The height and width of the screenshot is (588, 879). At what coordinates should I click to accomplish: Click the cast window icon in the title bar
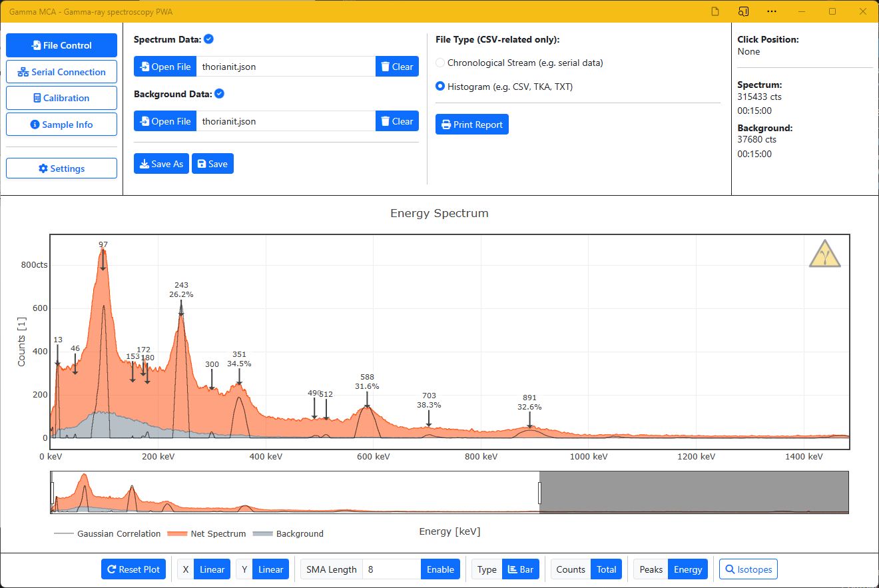click(743, 11)
